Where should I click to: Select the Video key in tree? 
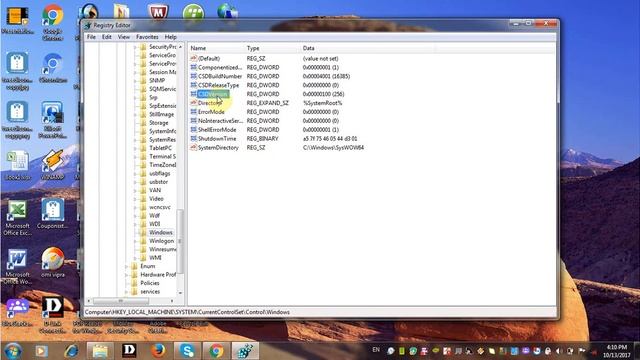pos(156,199)
